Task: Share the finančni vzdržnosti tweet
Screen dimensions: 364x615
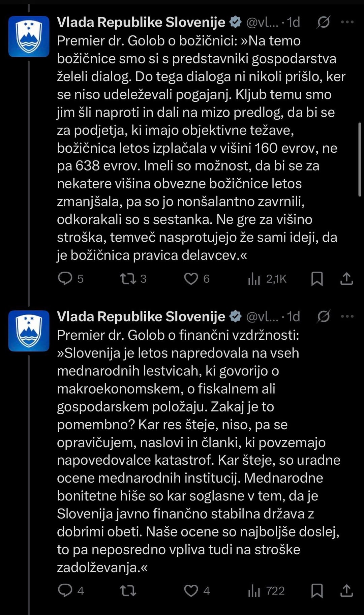Action: click(x=346, y=590)
